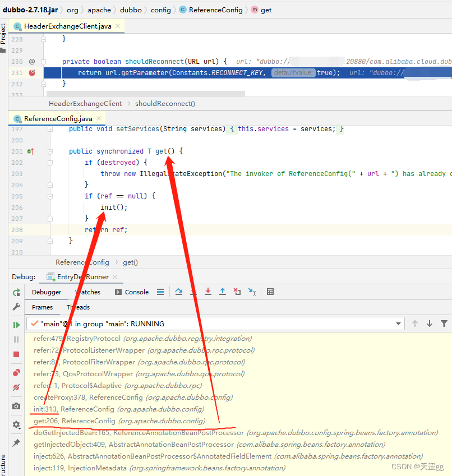452x476 pixels.
Task: Collapse the if (ref == null) block fold
Action: click(50, 196)
